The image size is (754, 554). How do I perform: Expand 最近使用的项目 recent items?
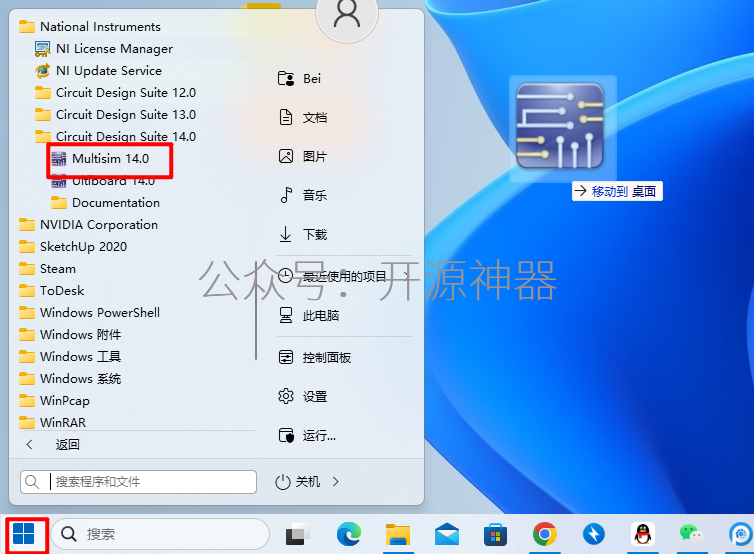click(344, 276)
